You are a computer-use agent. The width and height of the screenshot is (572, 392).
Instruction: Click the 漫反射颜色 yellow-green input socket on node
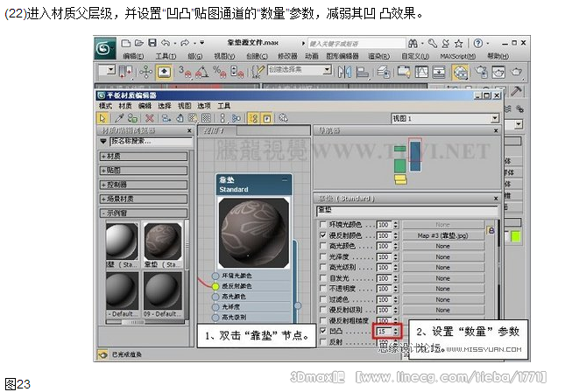point(215,286)
